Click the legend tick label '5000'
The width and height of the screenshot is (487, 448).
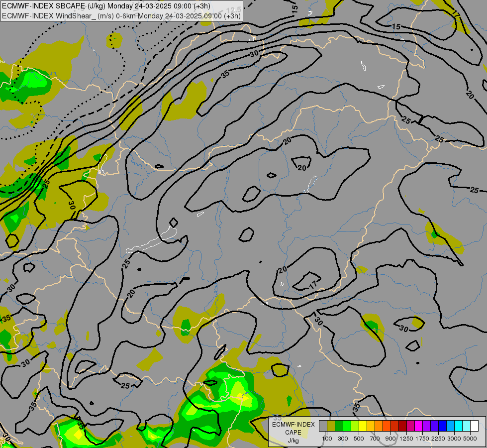click(x=470, y=439)
